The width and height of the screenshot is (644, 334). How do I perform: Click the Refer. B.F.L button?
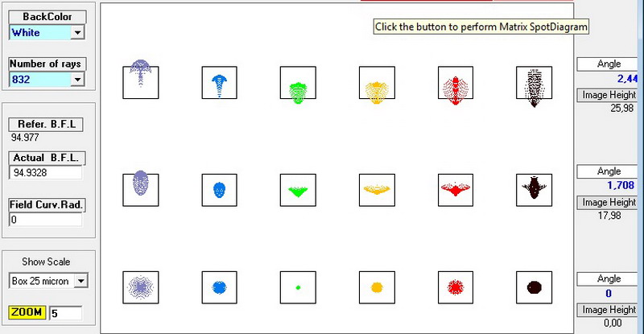(46, 125)
